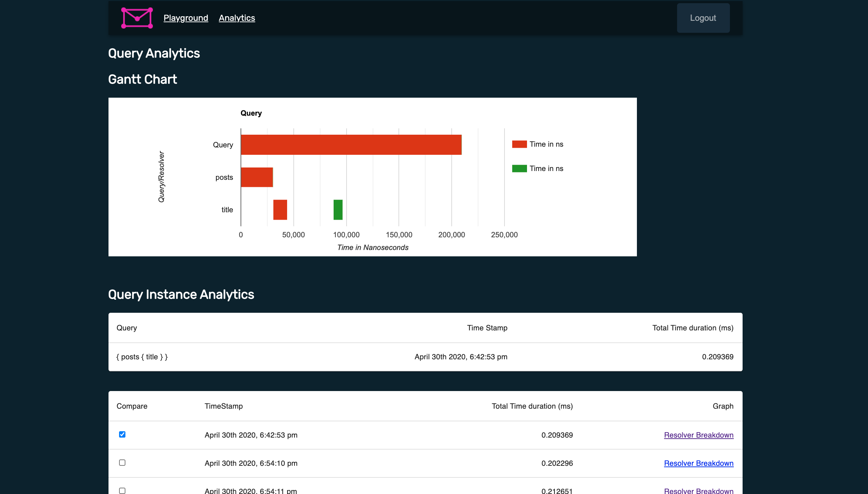Click the red title bar segment
Viewport: 868px width, 494px height.
[x=280, y=210]
